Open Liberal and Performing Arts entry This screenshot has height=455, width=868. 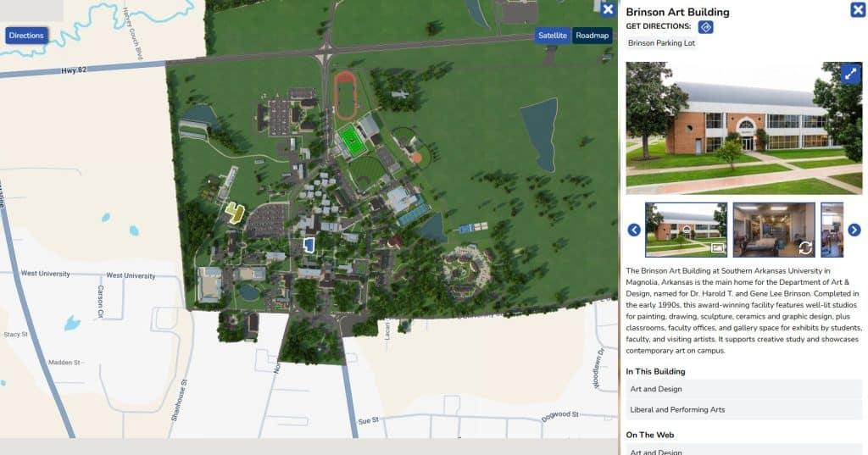click(x=744, y=409)
